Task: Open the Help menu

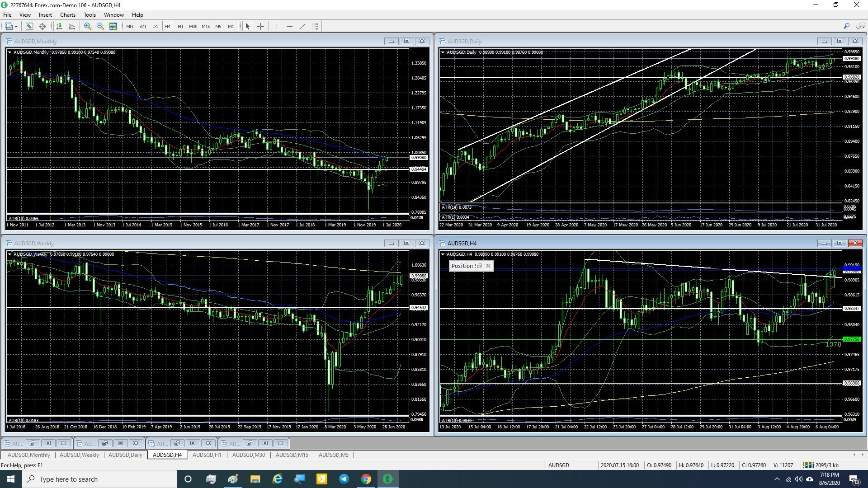Action: [x=137, y=15]
